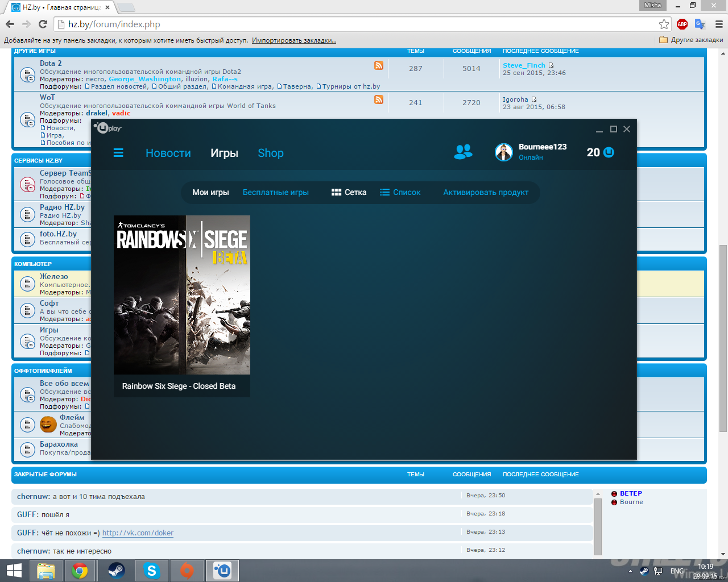Open Steam from the taskbar
728x582 pixels.
(x=116, y=571)
